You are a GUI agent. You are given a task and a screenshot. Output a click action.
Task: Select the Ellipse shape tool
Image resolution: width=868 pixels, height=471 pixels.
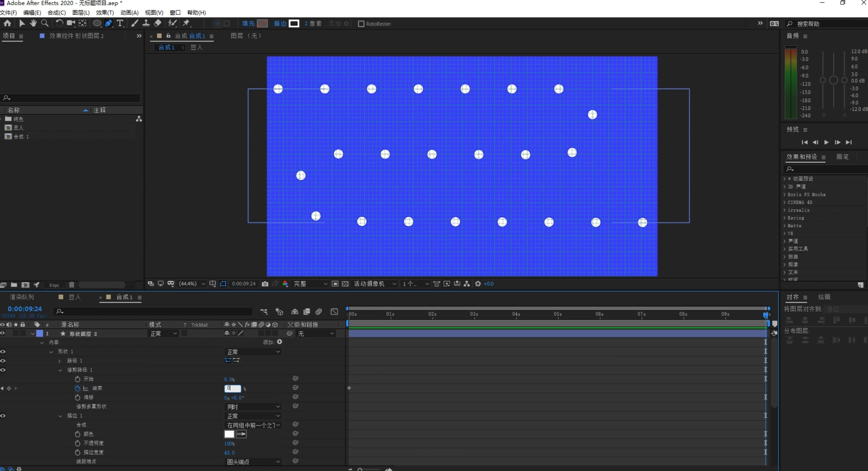tap(97, 23)
